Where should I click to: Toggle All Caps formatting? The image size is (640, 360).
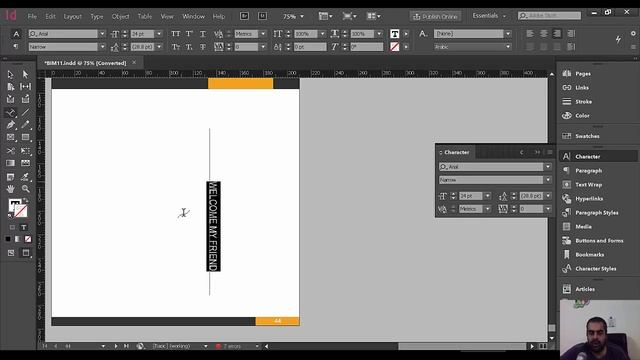(176, 34)
